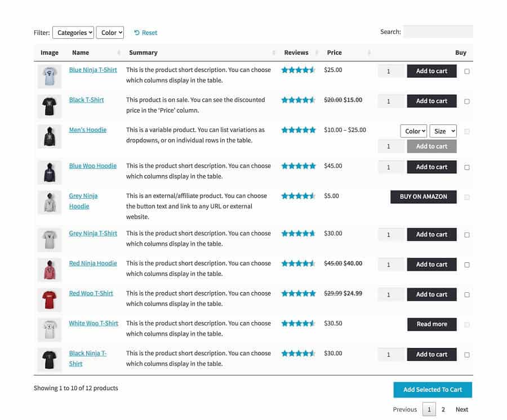Open Grey Ninja Hoodie product thumbnail
507x420 pixels.
tap(50, 202)
